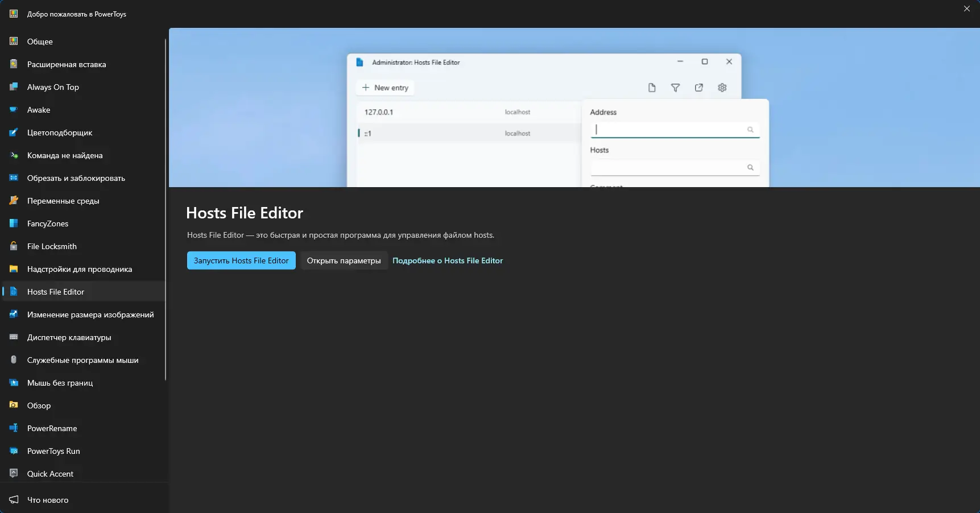Click the Цветоподборщик color picker icon in the sidebar
The height and width of the screenshot is (513, 980).
pyautogui.click(x=14, y=133)
